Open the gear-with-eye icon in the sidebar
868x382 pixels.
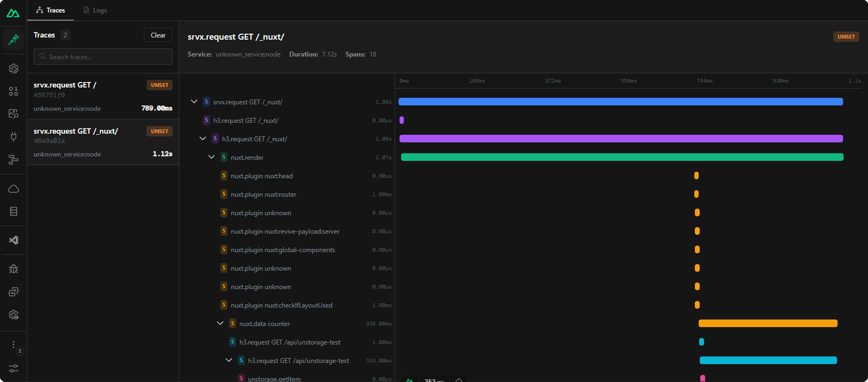14,315
